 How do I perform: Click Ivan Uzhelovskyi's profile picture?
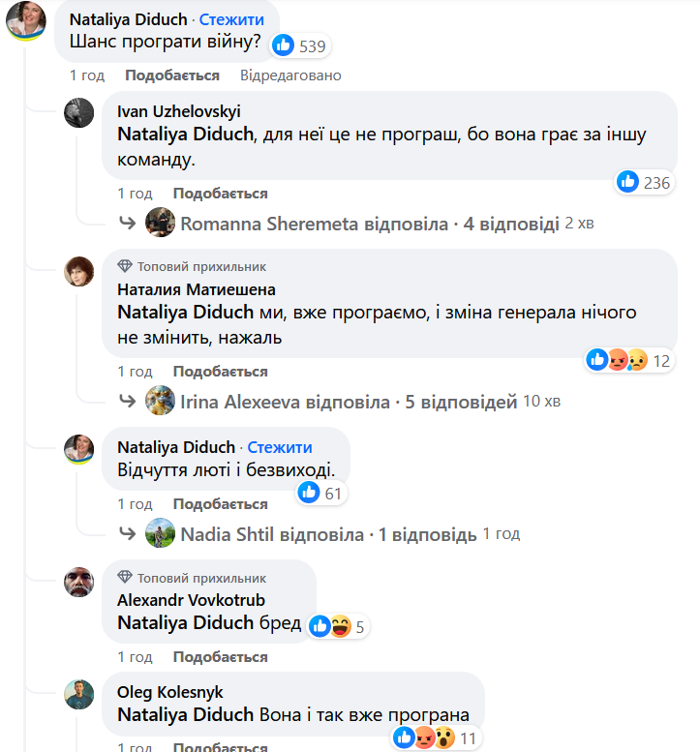pyautogui.click(x=79, y=112)
